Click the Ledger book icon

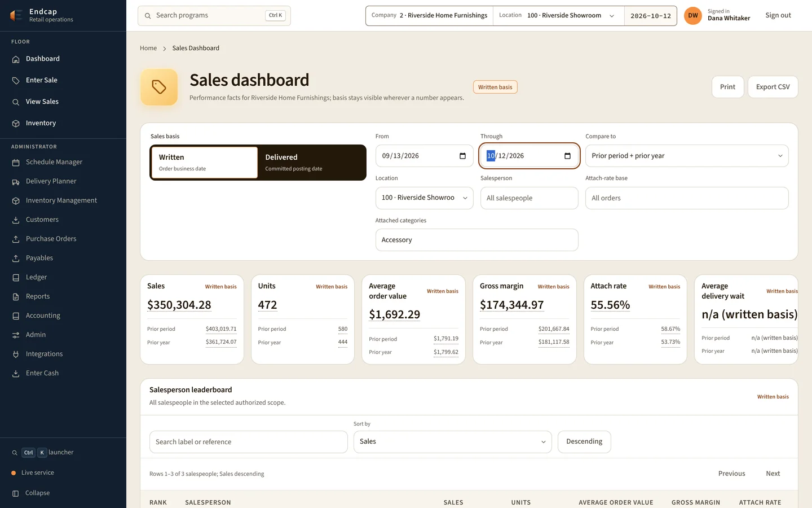(x=16, y=278)
